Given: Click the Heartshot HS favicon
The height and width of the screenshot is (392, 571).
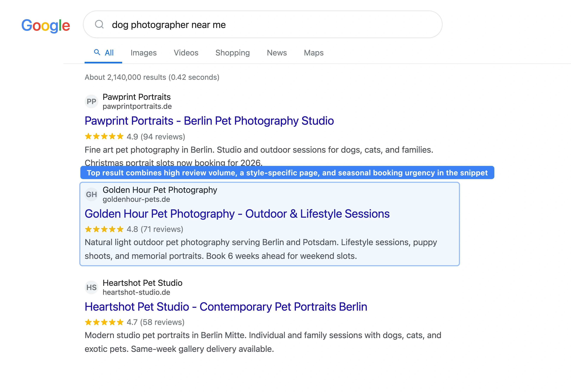Looking at the screenshot, I should coord(91,287).
